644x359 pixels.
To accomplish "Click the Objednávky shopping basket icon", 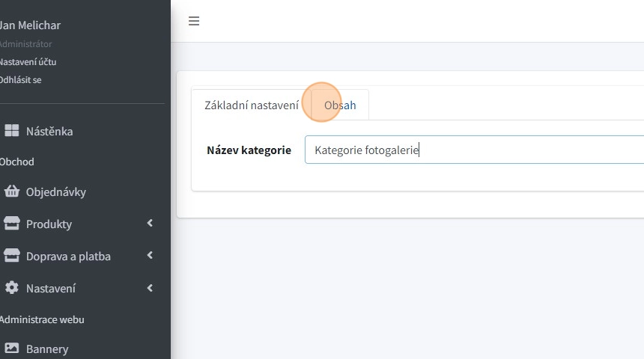I will 12,191.
